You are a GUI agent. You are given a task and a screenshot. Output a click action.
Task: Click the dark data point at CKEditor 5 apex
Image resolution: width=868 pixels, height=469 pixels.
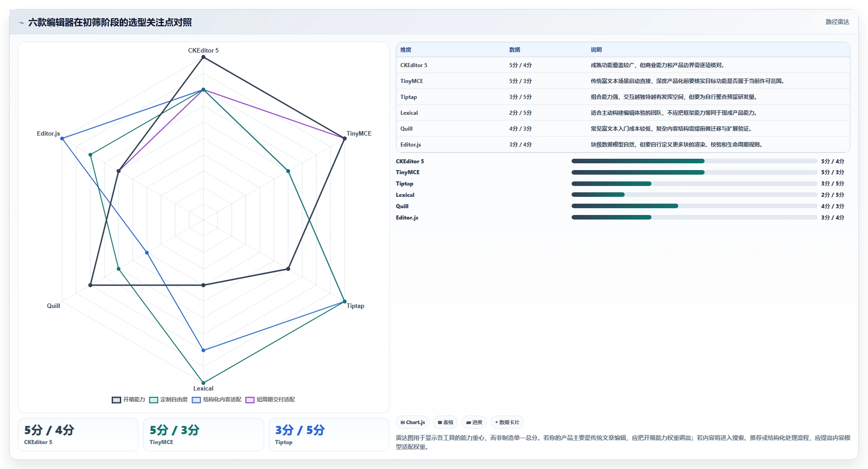tap(203, 57)
